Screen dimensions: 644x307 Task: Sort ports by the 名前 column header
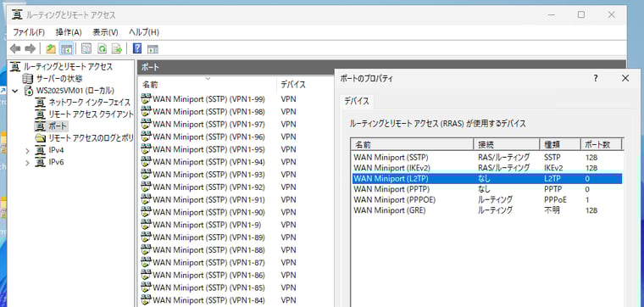[208, 84]
